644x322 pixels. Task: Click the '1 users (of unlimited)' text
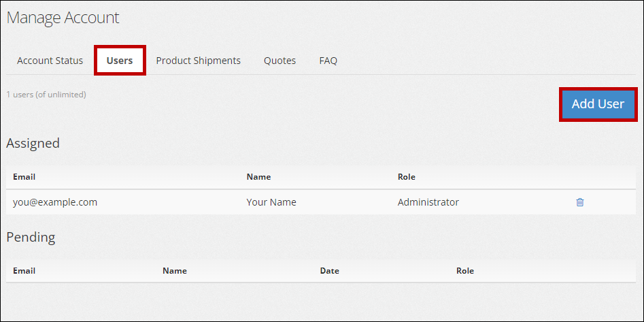click(x=46, y=95)
